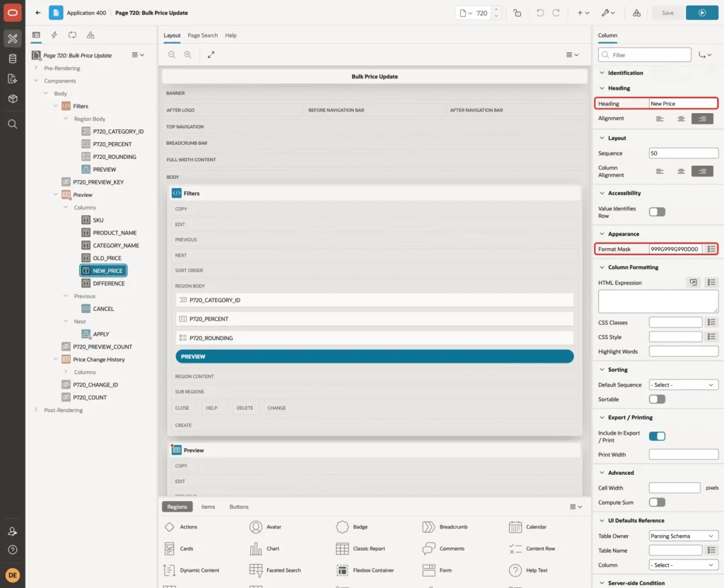Click the search magnifier in the left sidebar
The width and height of the screenshot is (724, 588).
click(13, 124)
